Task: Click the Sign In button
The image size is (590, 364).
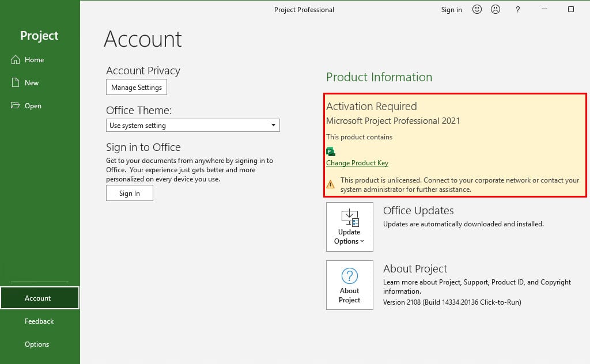Action: click(130, 194)
